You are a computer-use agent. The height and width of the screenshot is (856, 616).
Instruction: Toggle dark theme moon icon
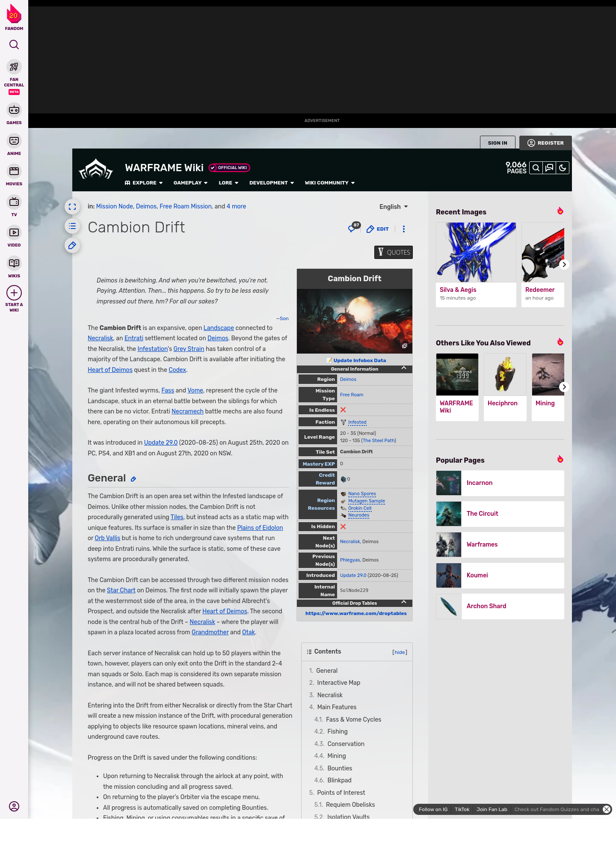[x=563, y=168]
